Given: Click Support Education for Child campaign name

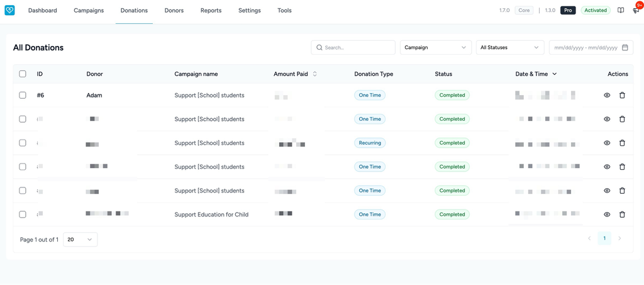Looking at the screenshot, I should click(x=211, y=215).
